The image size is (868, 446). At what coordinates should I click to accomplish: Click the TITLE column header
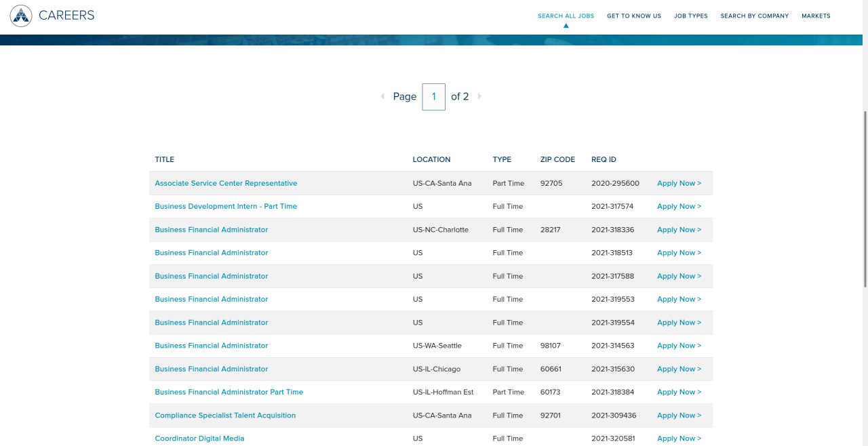pyautogui.click(x=164, y=160)
